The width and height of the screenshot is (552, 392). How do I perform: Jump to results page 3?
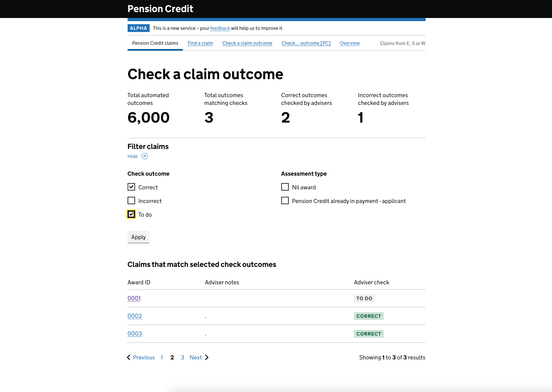[x=183, y=357]
